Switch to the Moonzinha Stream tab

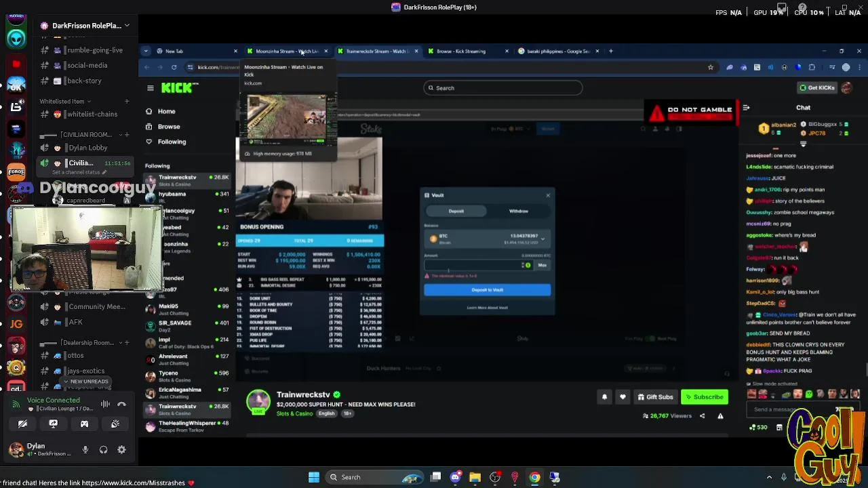(x=287, y=51)
